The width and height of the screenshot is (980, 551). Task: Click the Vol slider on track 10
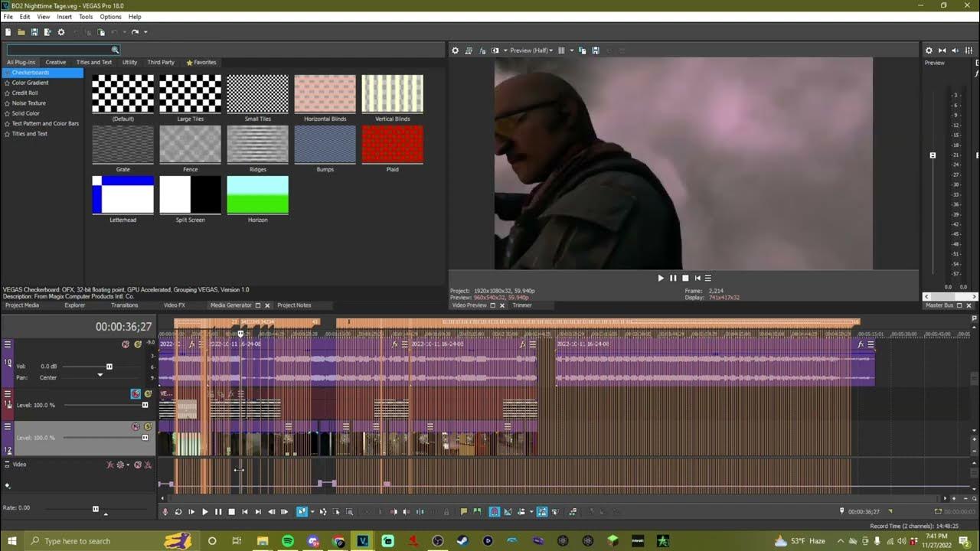click(109, 367)
